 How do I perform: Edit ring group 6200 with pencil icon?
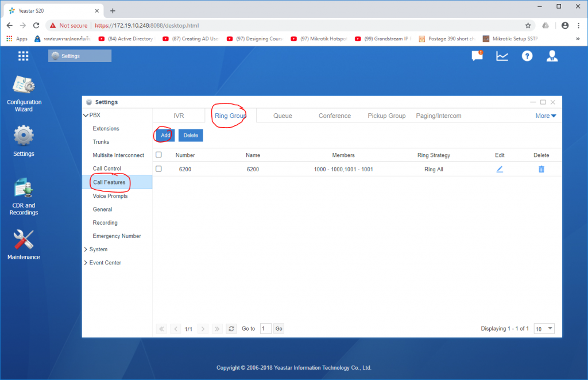[x=500, y=170]
